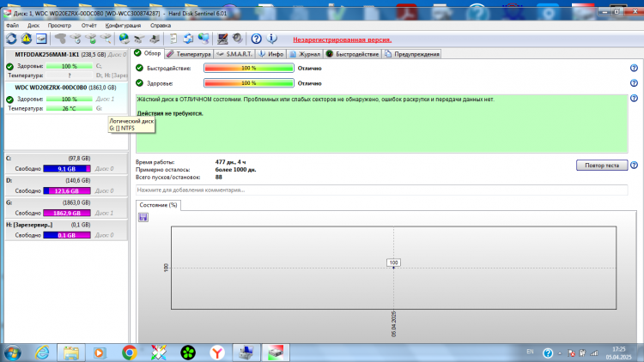
Task: Switch to the S.M.A.R.T. tab
Action: click(234, 54)
